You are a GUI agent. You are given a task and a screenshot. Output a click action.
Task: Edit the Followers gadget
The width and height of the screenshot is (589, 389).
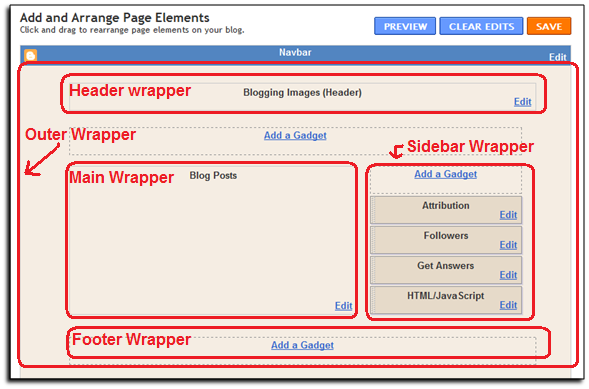[x=508, y=245]
